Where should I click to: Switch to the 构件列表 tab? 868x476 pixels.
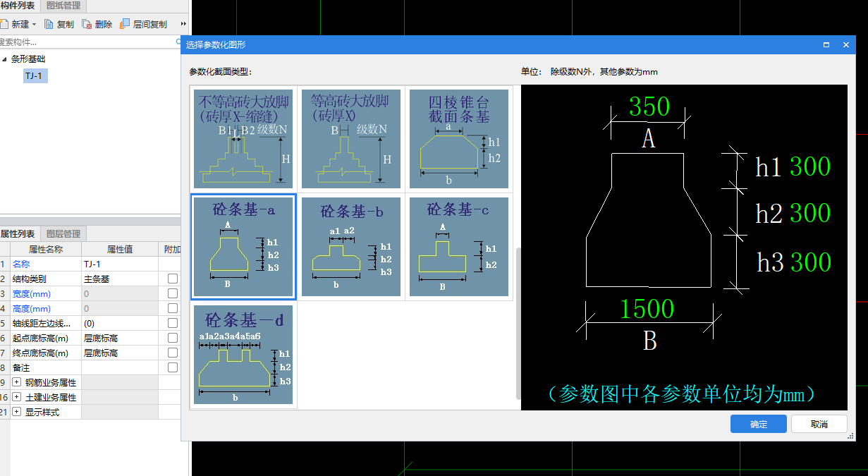click(x=18, y=6)
